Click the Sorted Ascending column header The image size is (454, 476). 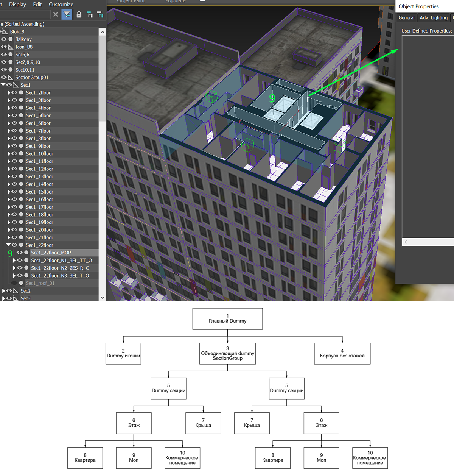22,24
